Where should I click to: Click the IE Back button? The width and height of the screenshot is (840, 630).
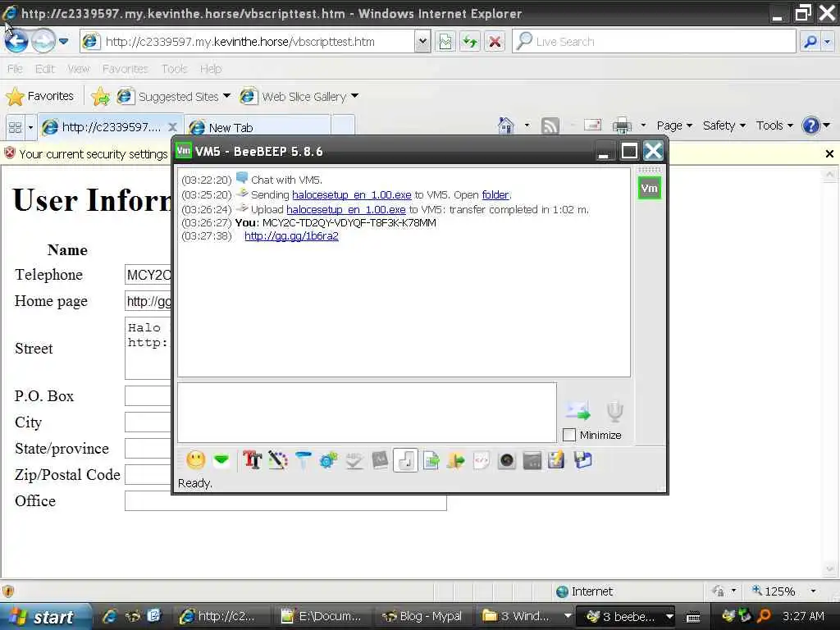tap(16, 41)
